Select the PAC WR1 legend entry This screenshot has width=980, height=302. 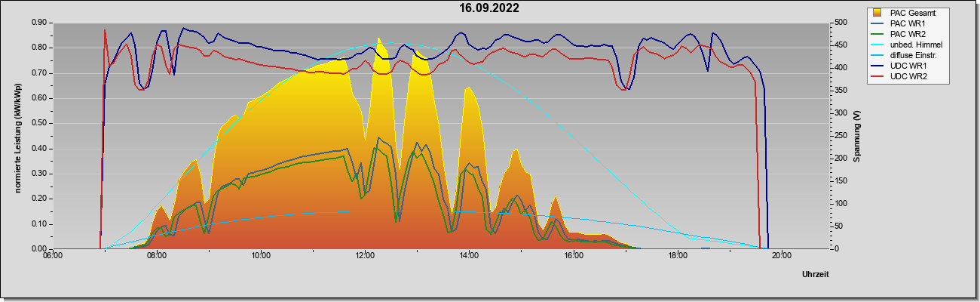pyautogui.click(x=908, y=23)
